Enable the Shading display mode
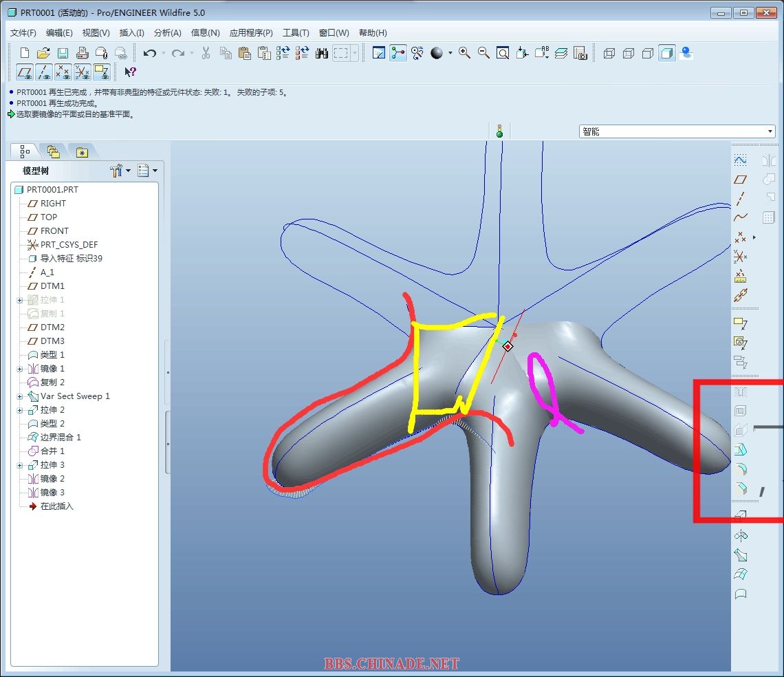 pos(666,53)
